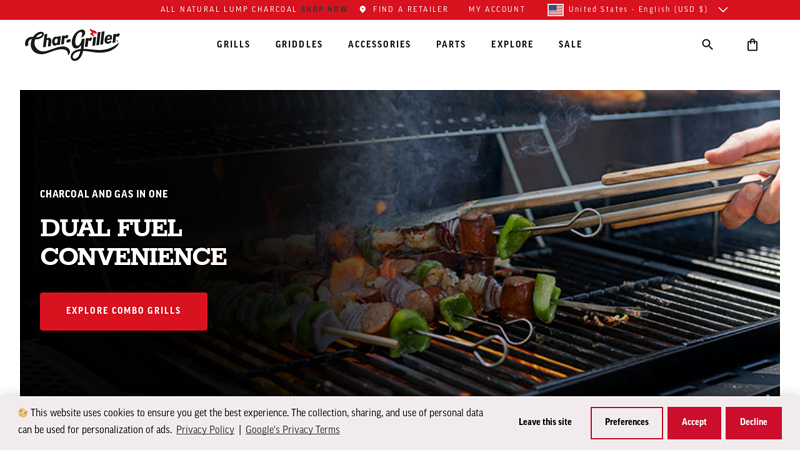Open the Explore menu
Screen dimensions: 800x450
(512, 44)
